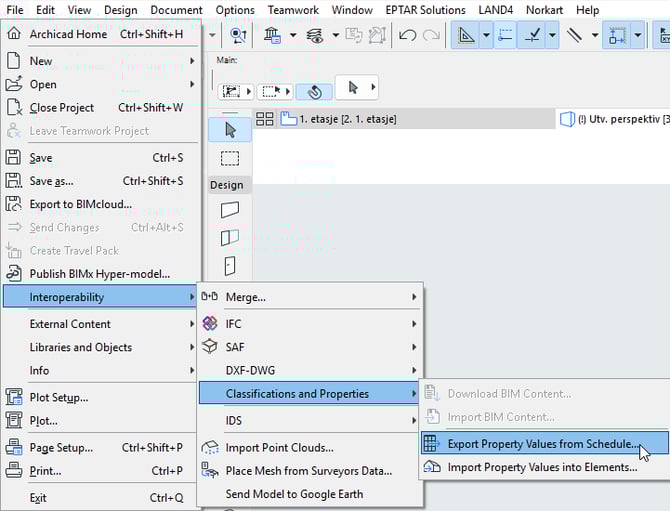The width and height of the screenshot is (670, 511).
Task: Open the grid snap dropdown arrow
Action: click(x=638, y=35)
